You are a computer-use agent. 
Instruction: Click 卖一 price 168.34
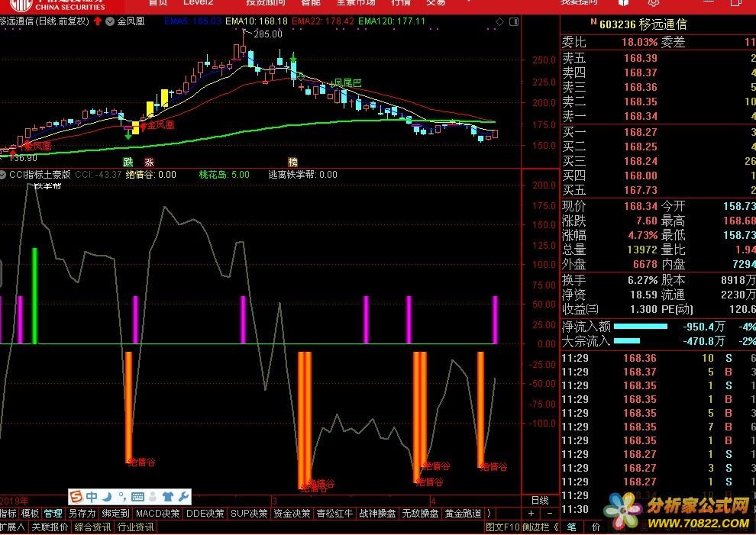(640, 116)
